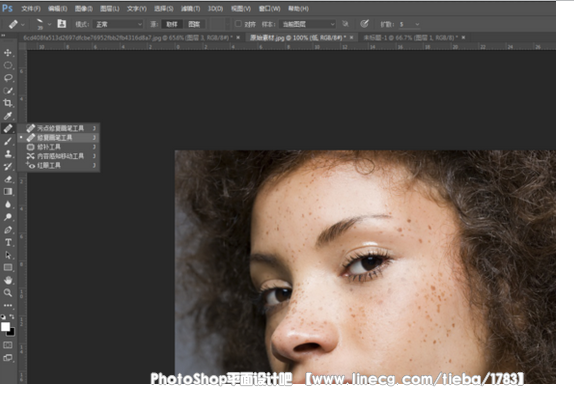This screenshot has height=396, width=574.
Task: Expand the toolbar double-arrow toggle
Action: [x=3, y=36]
